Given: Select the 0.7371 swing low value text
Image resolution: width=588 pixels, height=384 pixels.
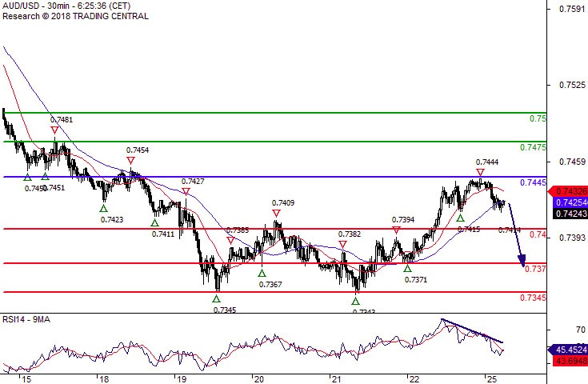Looking at the screenshot, I should (x=416, y=280).
